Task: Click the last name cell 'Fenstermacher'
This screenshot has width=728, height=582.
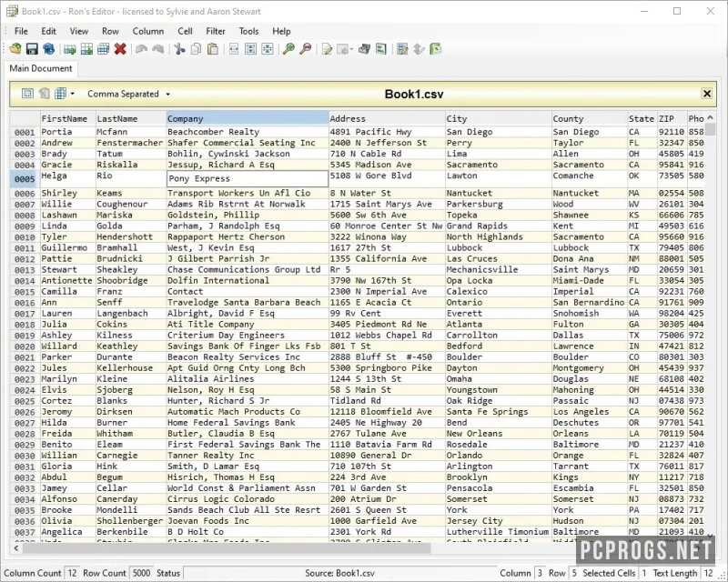Action: click(x=130, y=143)
